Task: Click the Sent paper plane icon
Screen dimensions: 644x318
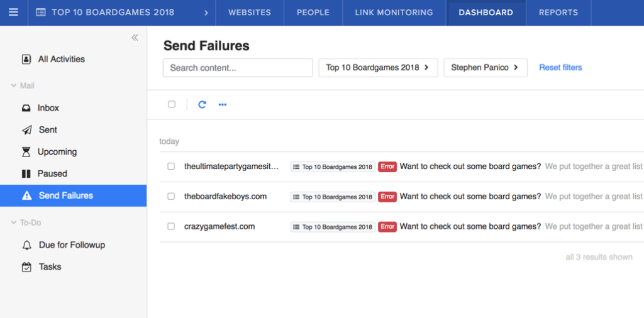Action: [26, 130]
